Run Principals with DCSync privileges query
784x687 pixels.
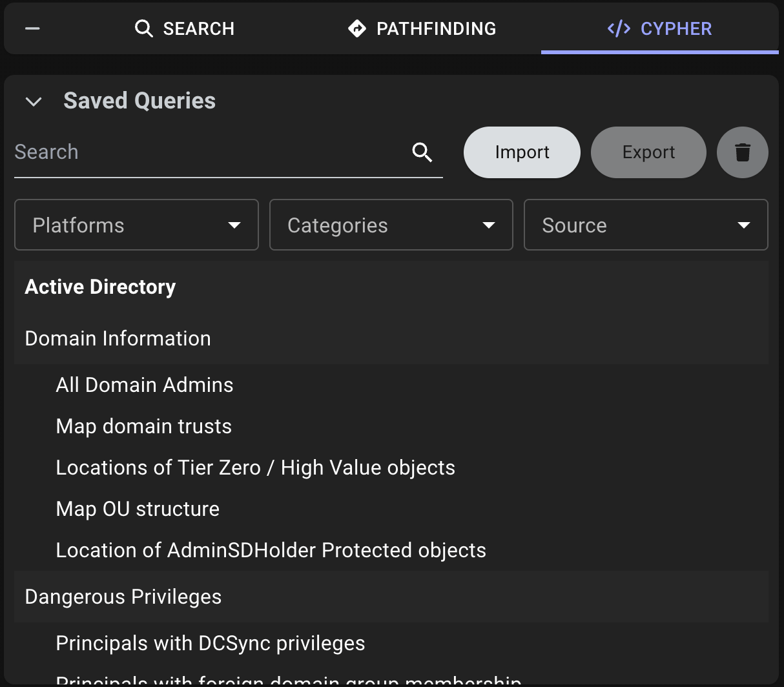(x=211, y=643)
